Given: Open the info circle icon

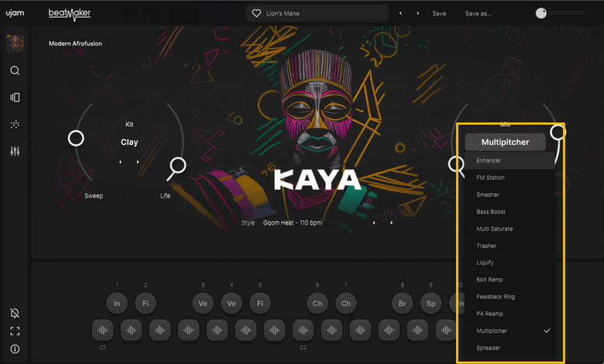Looking at the screenshot, I should [15, 349].
